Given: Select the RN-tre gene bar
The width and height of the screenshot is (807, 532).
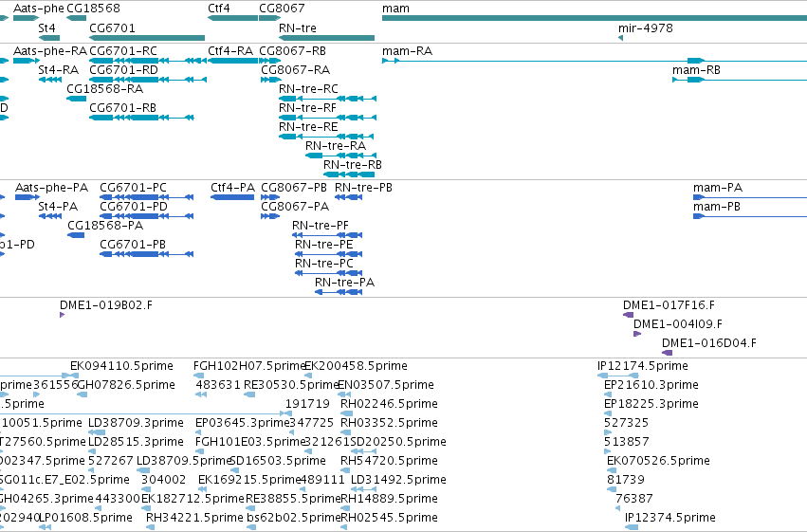Looking at the screenshot, I should 327,38.
